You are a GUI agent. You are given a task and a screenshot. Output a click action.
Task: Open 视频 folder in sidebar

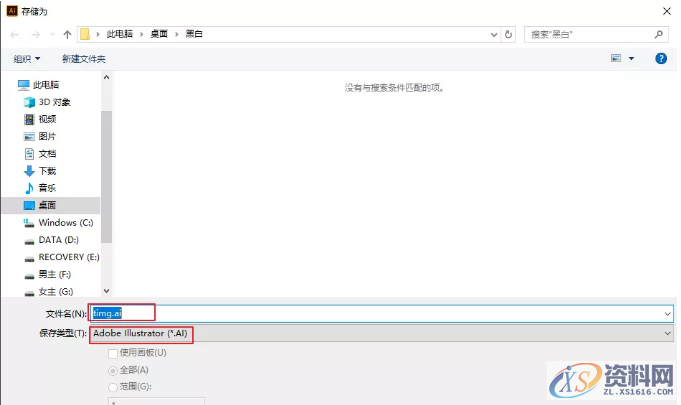(40, 119)
